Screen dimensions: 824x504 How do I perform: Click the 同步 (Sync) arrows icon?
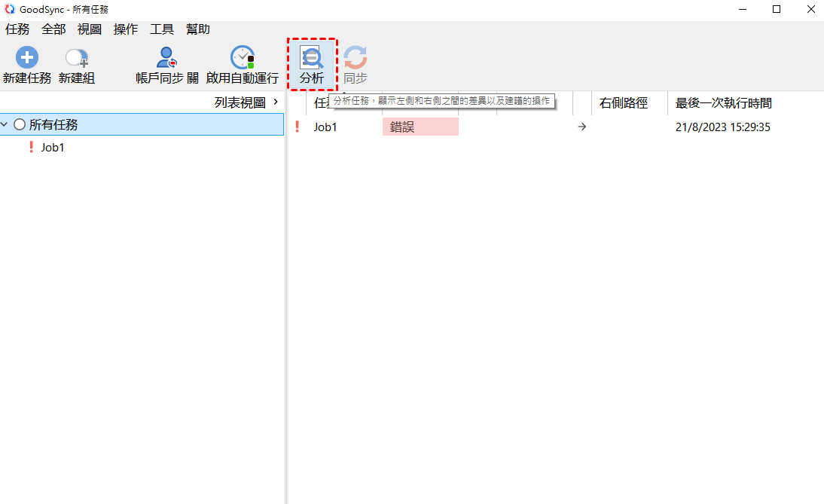click(x=356, y=57)
